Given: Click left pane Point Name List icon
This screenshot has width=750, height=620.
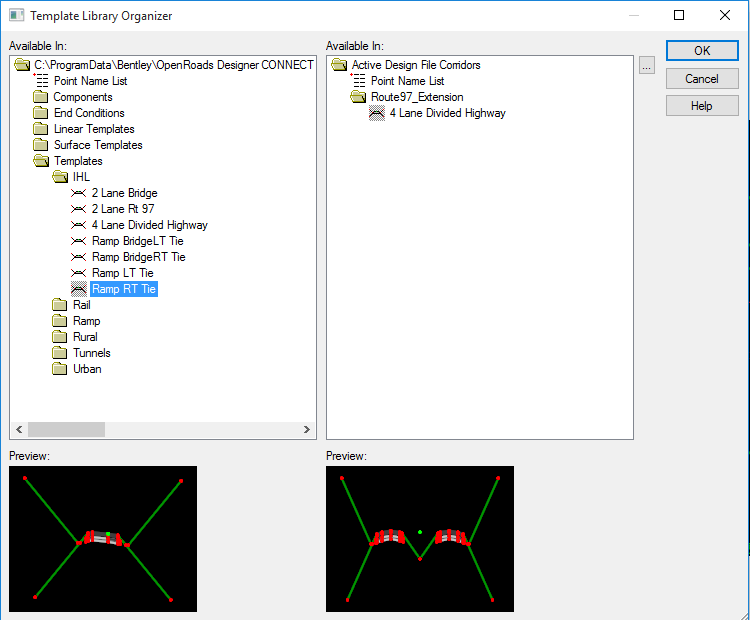Looking at the screenshot, I should click(x=41, y=80).
